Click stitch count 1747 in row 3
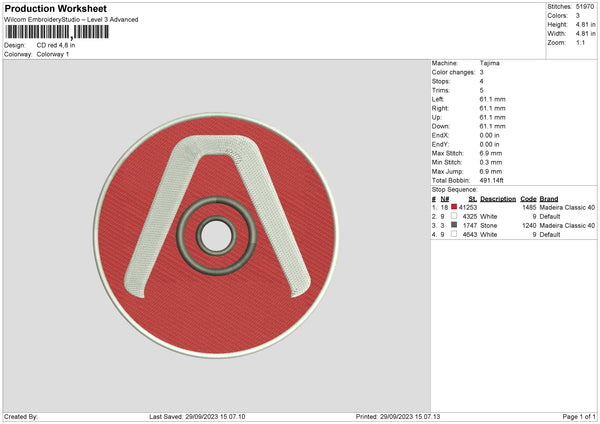Viewport: 600px width, 424px height. coord(470,226)
